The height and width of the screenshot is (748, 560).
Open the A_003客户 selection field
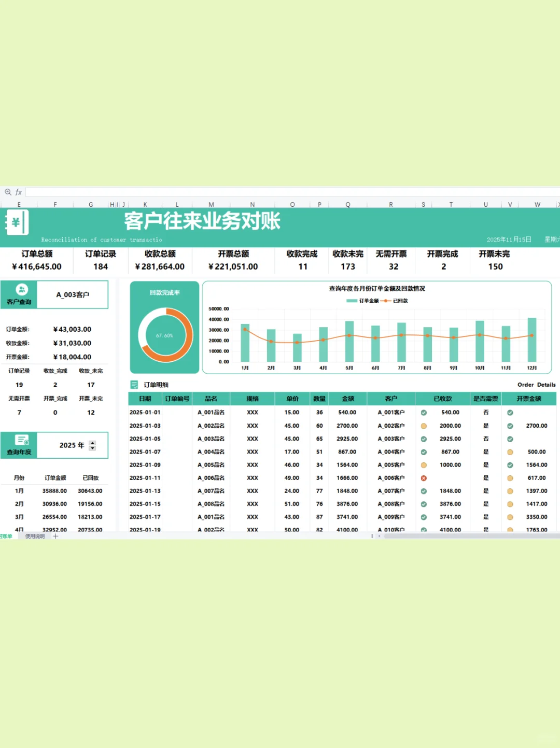[x=72, y=294]
